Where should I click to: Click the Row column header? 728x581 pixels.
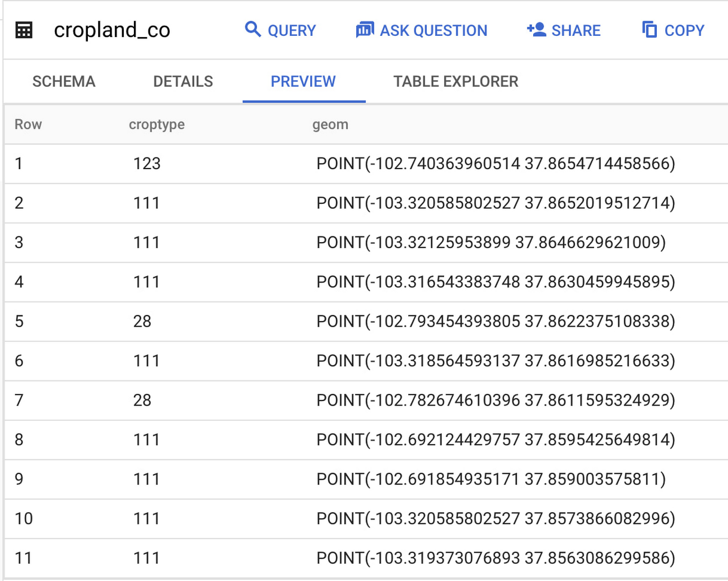28,124
